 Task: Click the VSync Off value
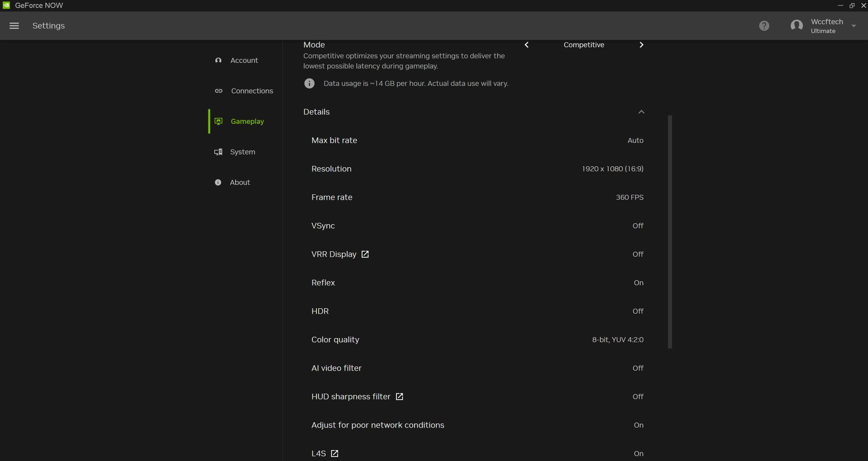tap(638, 226)
